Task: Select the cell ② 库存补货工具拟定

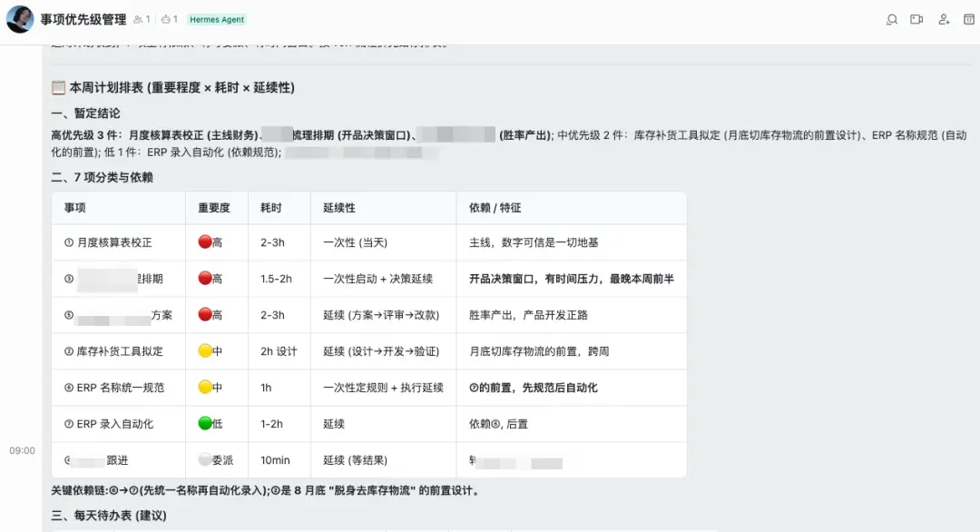Action: pos(113,351)
